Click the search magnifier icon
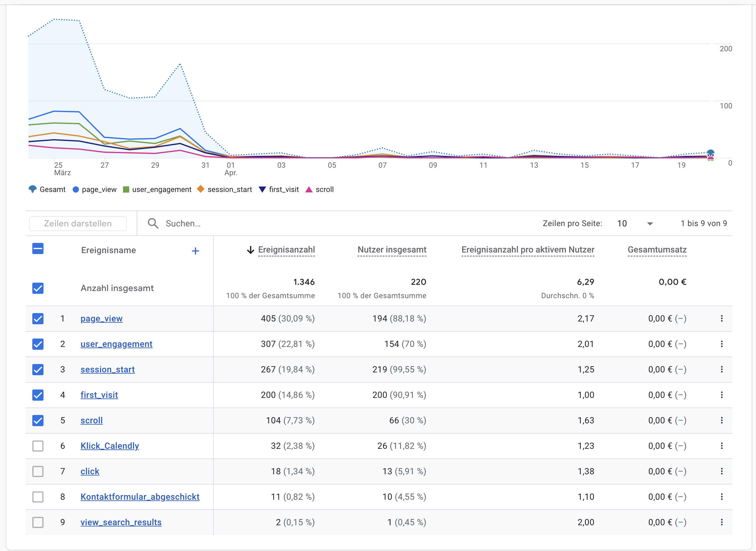Image resolution: width=756 pixels, height=551 pixels. click(153, 223)
